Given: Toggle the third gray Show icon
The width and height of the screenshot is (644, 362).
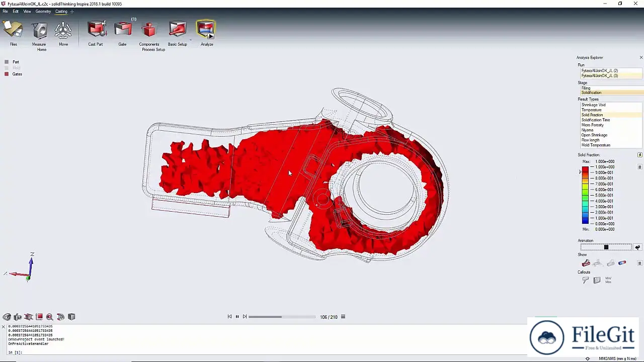Looking at the screenshot, I should pos(610,263).
